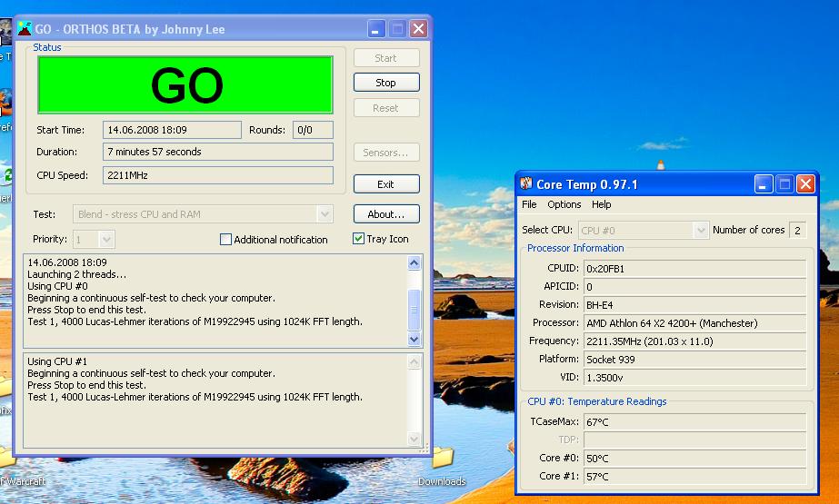Click the Sensors... button in ORTHOS
The image size is (839, 504).
pos(386,153)
